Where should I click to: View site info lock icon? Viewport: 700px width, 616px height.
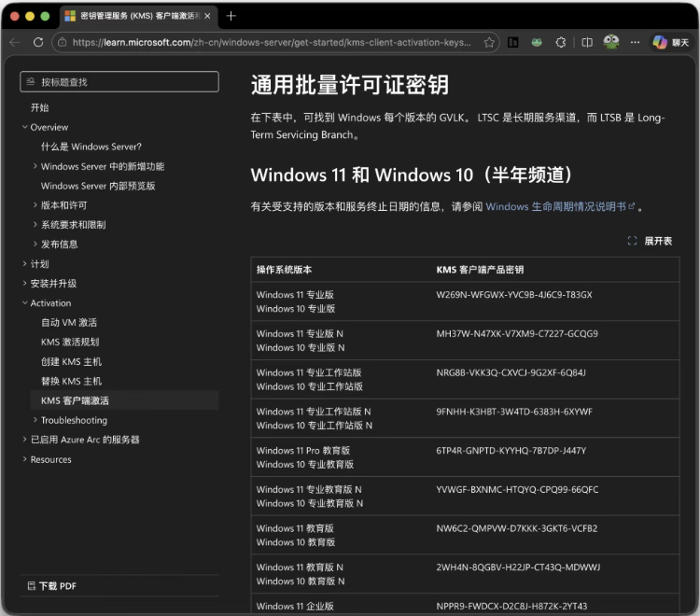pos(63,42)
